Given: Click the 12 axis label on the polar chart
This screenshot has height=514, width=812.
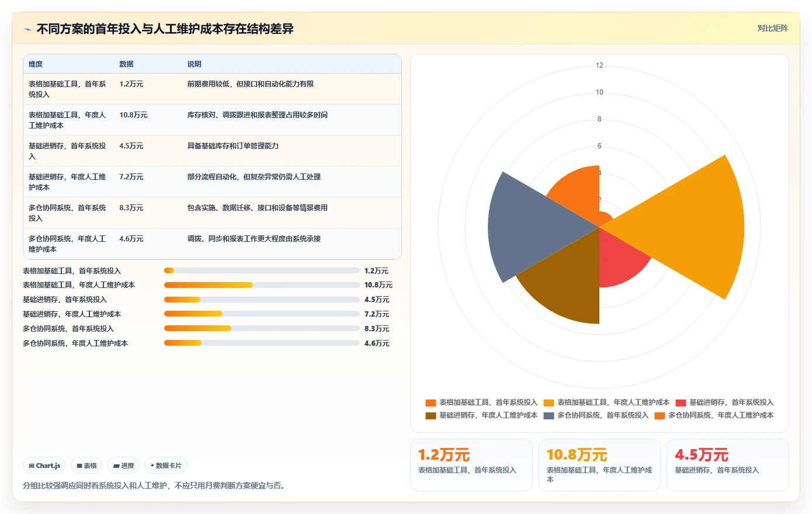Looking at the screenshot, I should [599, 65].
